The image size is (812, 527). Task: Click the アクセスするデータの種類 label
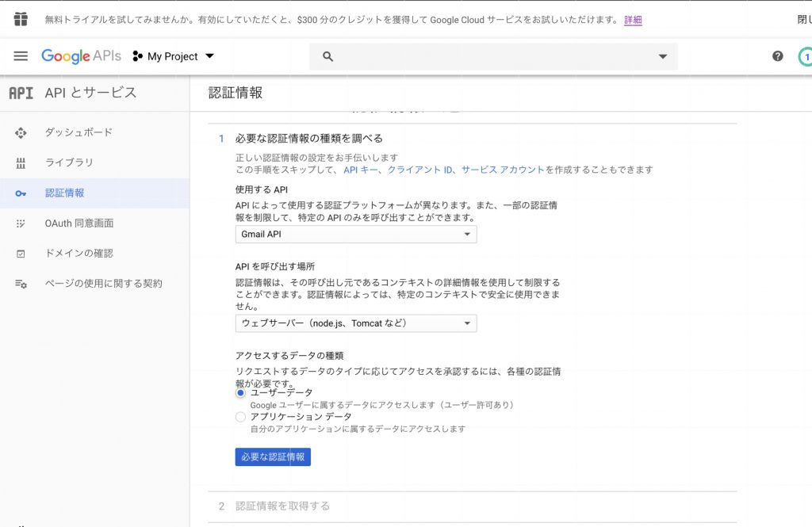[289, 356]
